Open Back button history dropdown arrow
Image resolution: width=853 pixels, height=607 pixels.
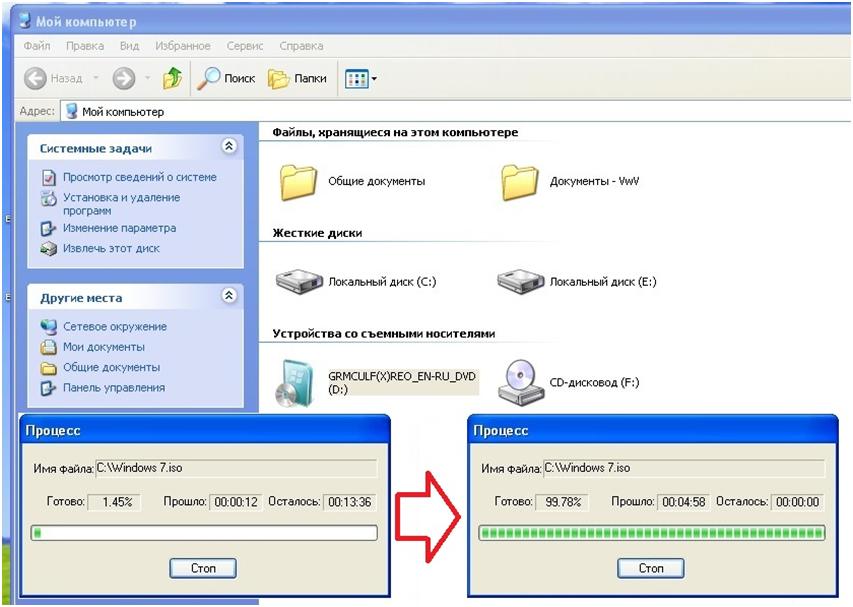(x=96, y=78)
